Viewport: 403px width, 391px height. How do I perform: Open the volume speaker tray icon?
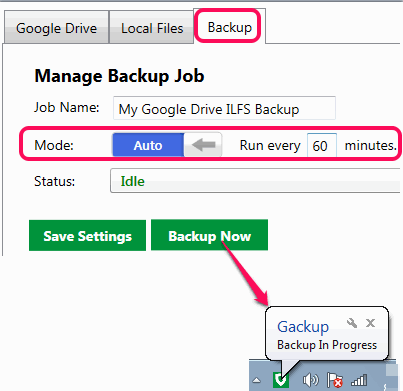[x=310, y=380]
